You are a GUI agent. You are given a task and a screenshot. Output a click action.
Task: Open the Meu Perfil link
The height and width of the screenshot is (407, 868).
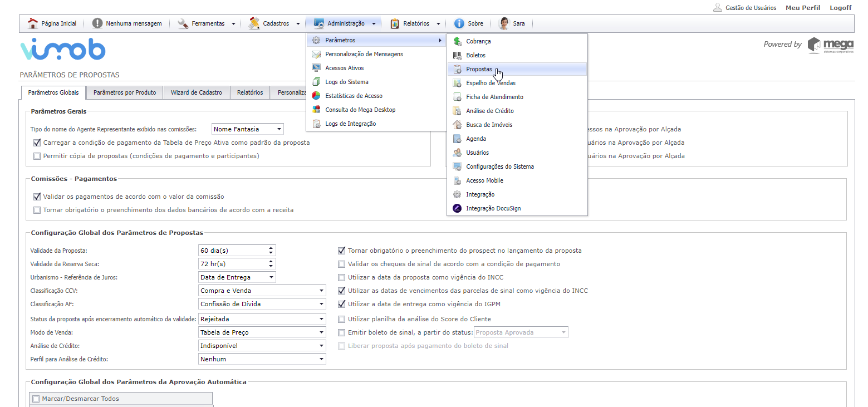point(802,8)
